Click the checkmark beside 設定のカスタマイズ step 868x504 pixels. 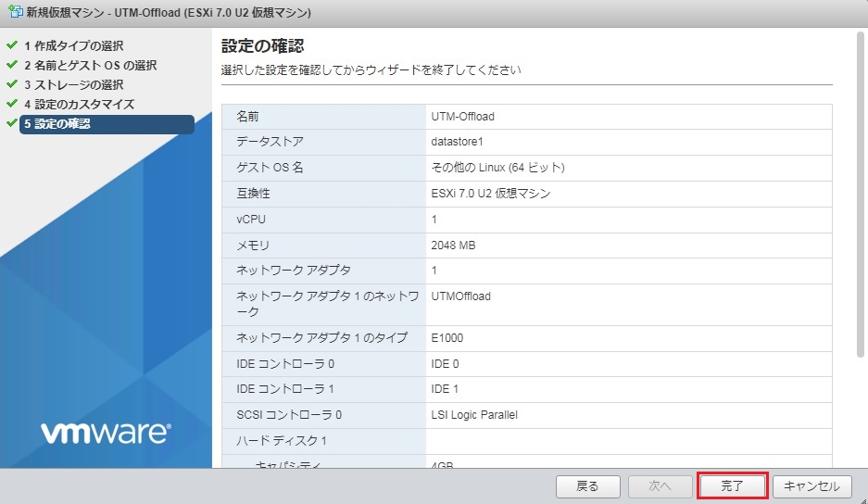point(11,104)
